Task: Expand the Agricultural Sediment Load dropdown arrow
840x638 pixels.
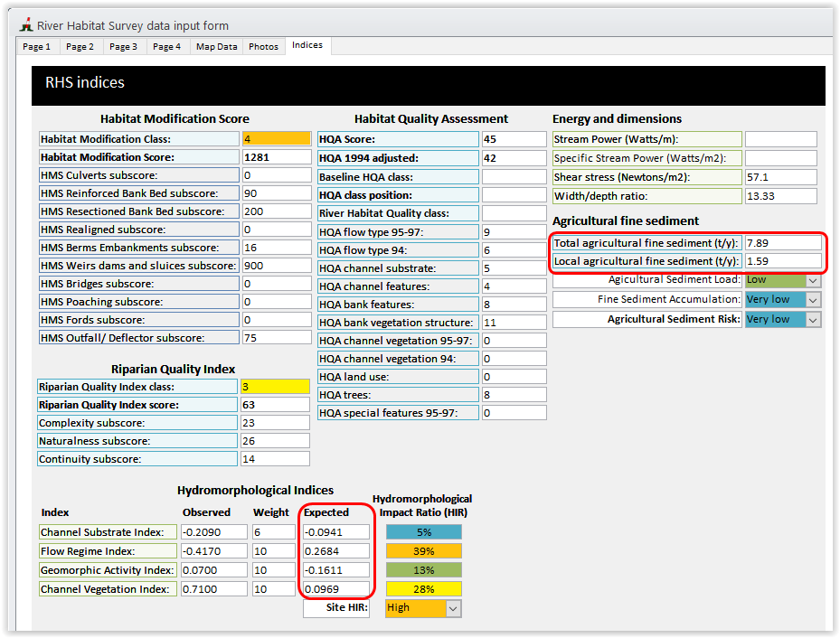Action: tap(813, 280)
